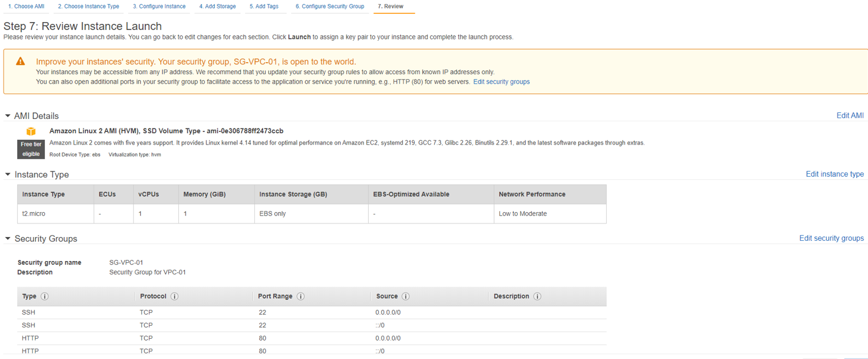Click Edit security groups link in the warning banner

(x=501, y=82)
